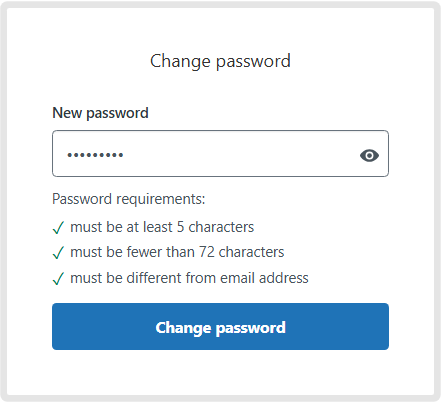Click the gray border frame of the dialog
The height and width of the screenshot is (403, 443).
tap(3, 201)
